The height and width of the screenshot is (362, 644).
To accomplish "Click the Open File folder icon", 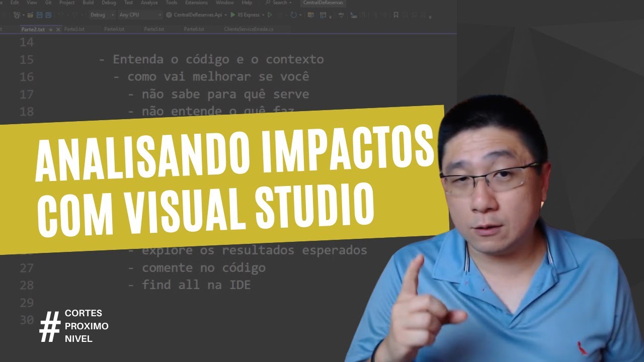I will 30,15.
